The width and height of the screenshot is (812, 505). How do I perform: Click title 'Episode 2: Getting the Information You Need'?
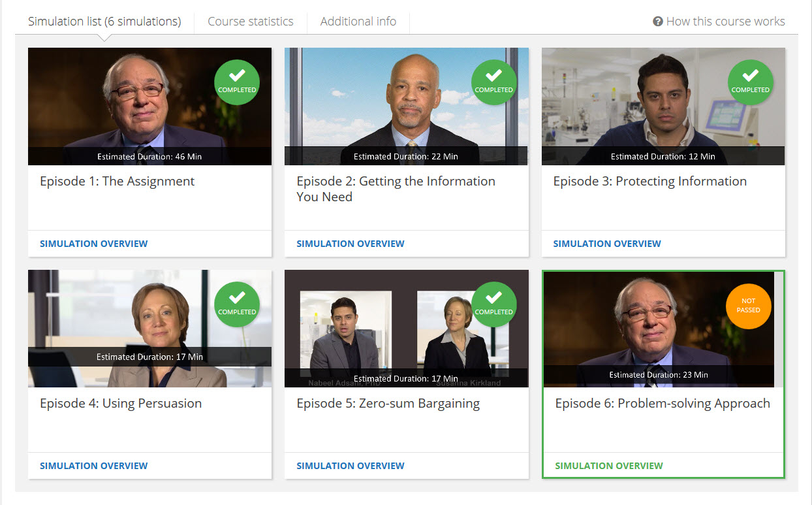click(x=396, y=189)
